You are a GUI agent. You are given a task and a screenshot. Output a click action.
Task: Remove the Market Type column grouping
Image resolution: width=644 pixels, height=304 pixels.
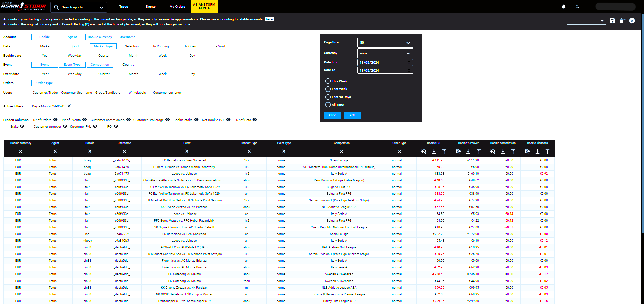point(249,151)
